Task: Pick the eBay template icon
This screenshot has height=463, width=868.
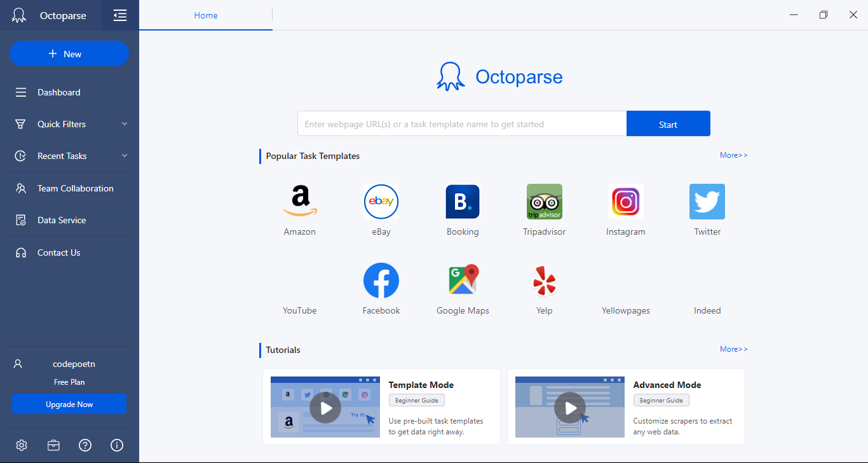Action: click(381, 202)
